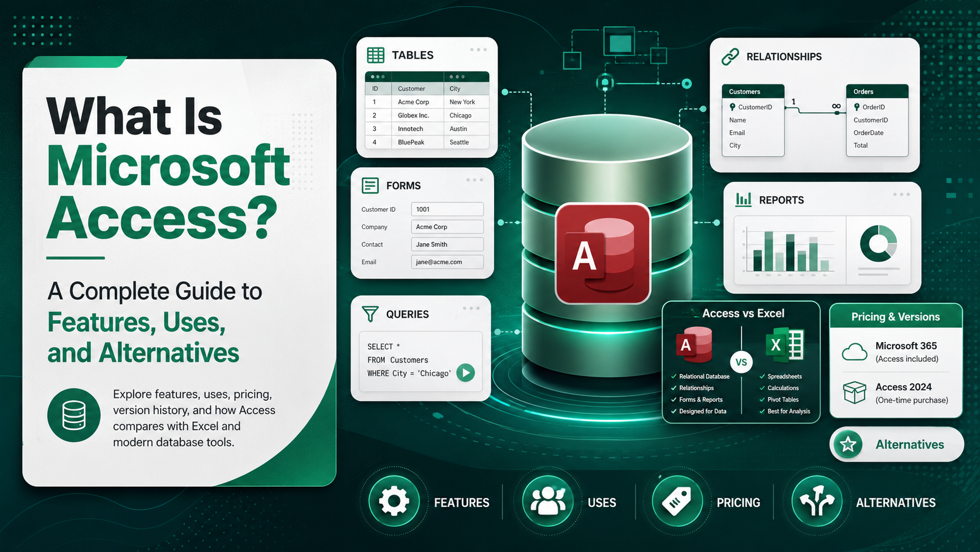Screen dimensions: 980x552
Task: Open the Queries card three-dot menu
Action: [471, 309]
